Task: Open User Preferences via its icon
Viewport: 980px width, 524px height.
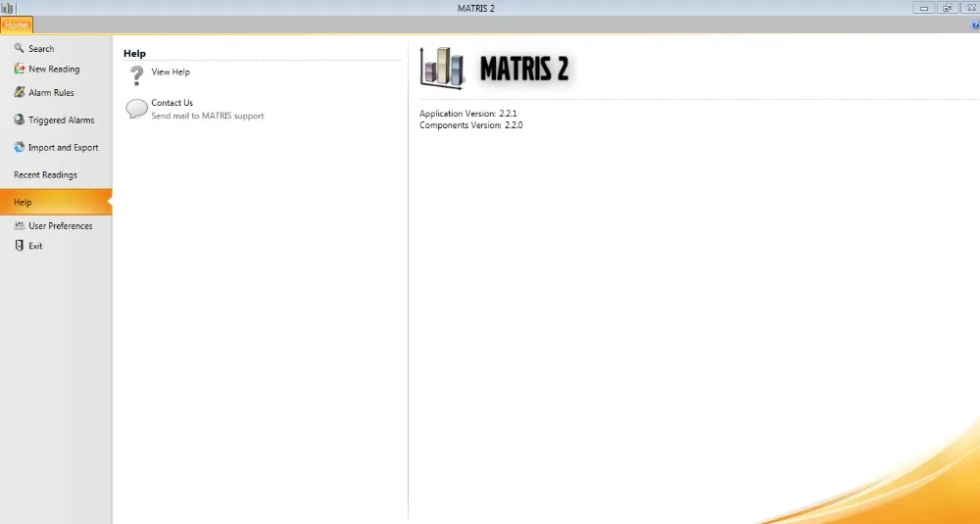Action: [x=20, y=225]
